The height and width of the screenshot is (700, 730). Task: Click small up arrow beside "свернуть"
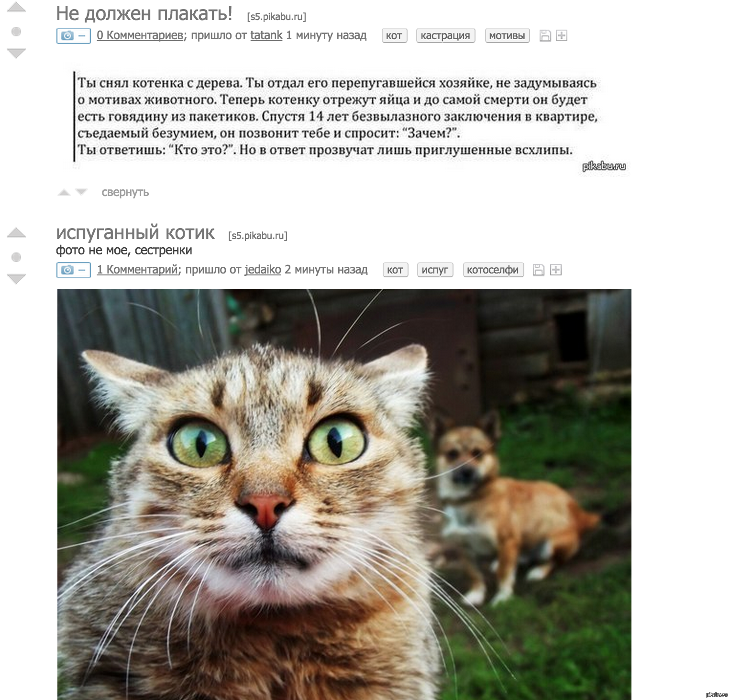(x=64, y=192)
